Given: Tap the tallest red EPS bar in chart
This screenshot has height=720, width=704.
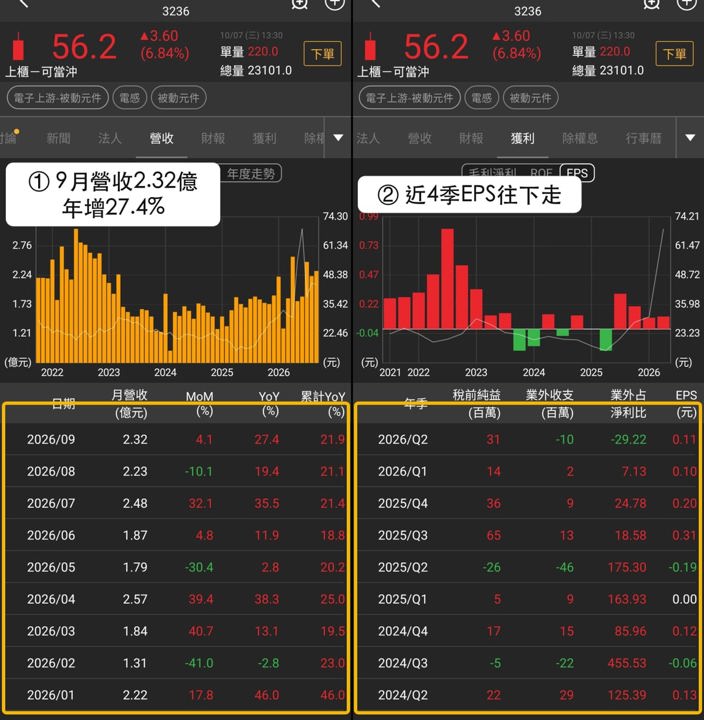Looking at the screenshot, I should 447,279.
